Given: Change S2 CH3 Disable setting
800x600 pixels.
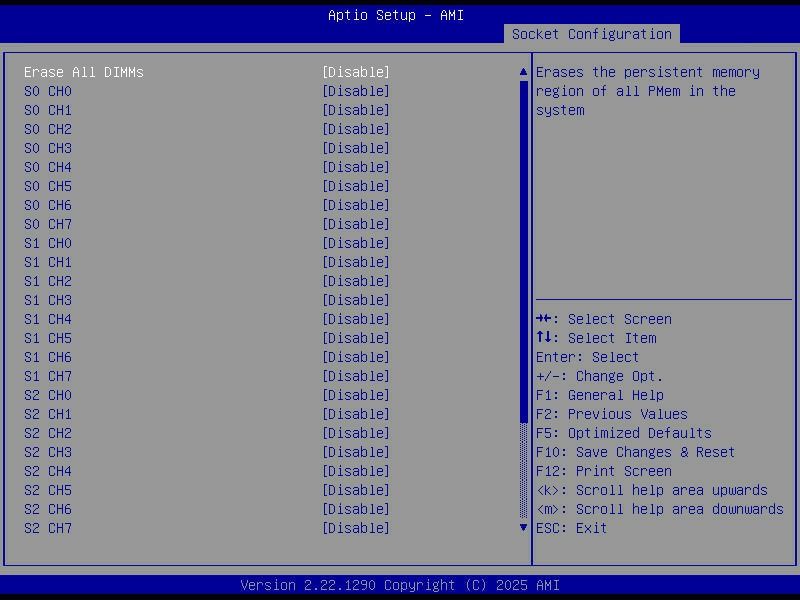Looking at the screenshot, I should coord(356,452).
